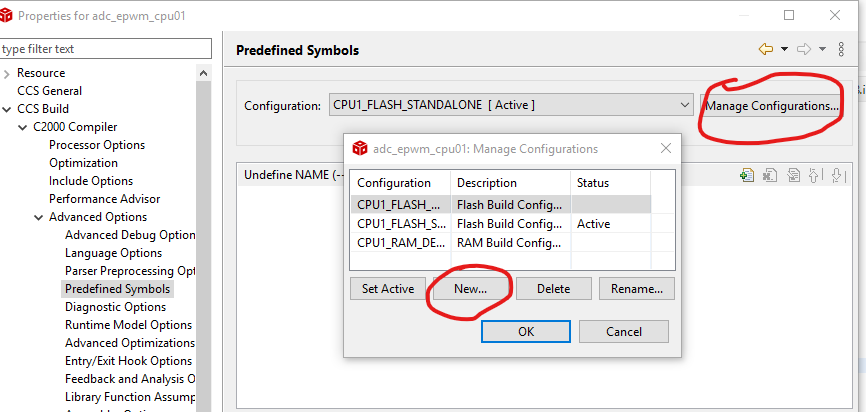The height and width of the screenshot is (412, 866).
Task: Click the forward navigation arrow
Action: [x=803, y=49]
